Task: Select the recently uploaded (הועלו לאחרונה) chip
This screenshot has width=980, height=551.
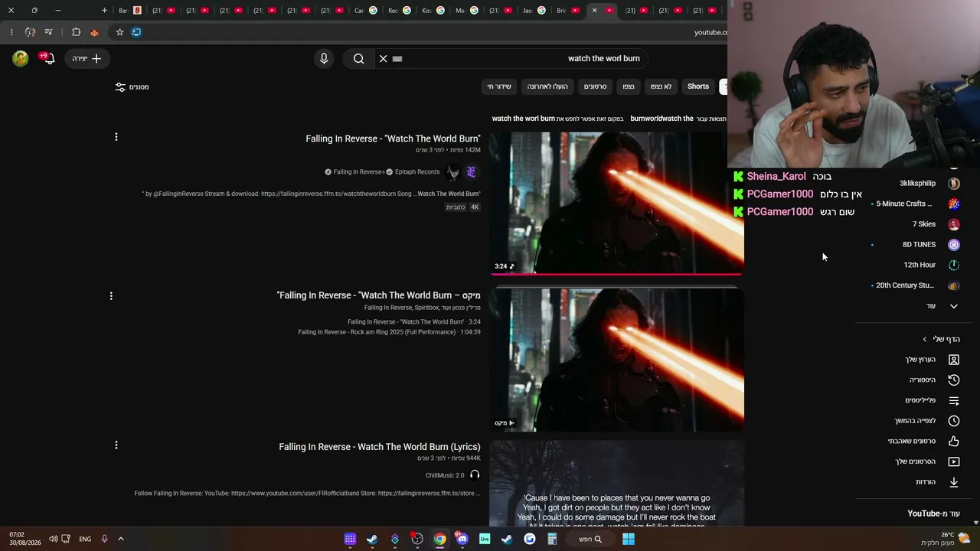Action: (x=547, y=86)
